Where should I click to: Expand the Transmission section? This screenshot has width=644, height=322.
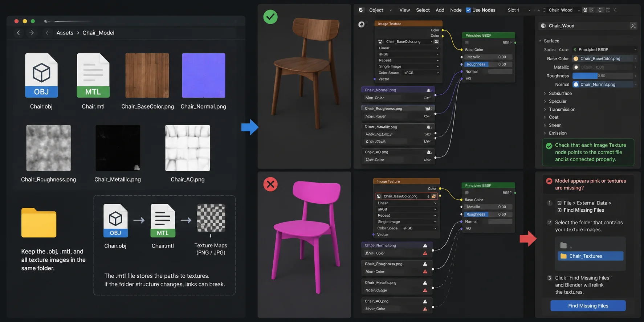pyautogui.click(x=559, y=109)
